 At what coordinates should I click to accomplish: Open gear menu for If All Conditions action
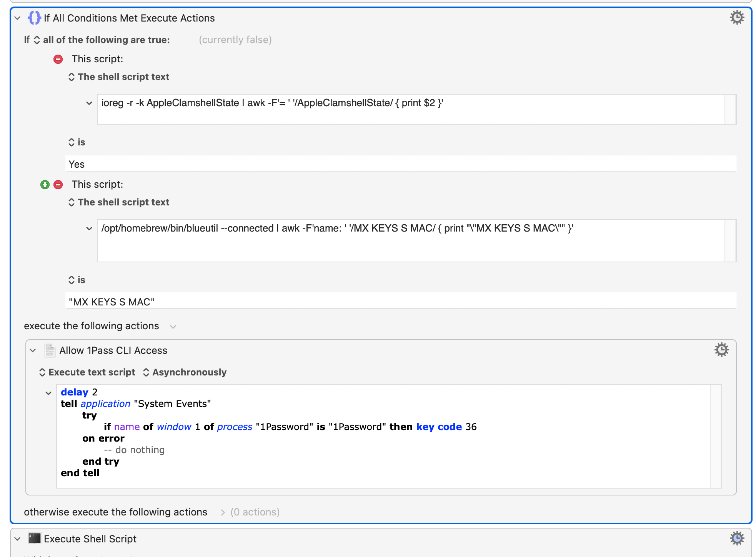[737, 18]
